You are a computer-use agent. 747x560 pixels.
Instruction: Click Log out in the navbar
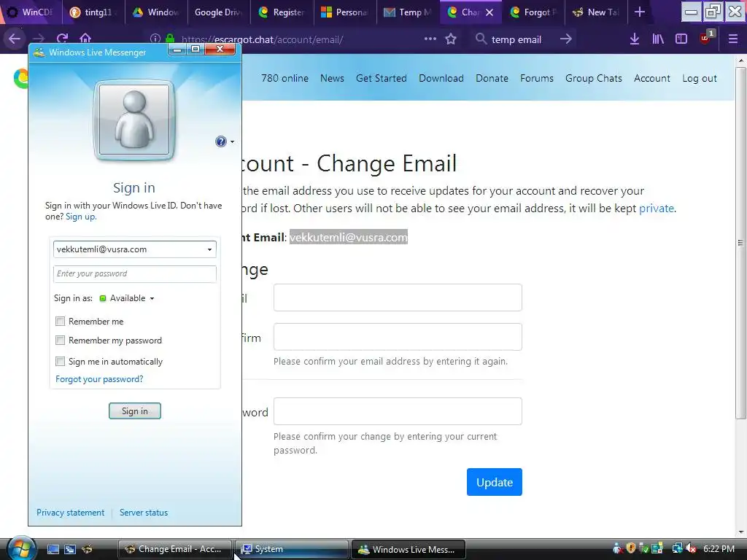coord(700,78)
